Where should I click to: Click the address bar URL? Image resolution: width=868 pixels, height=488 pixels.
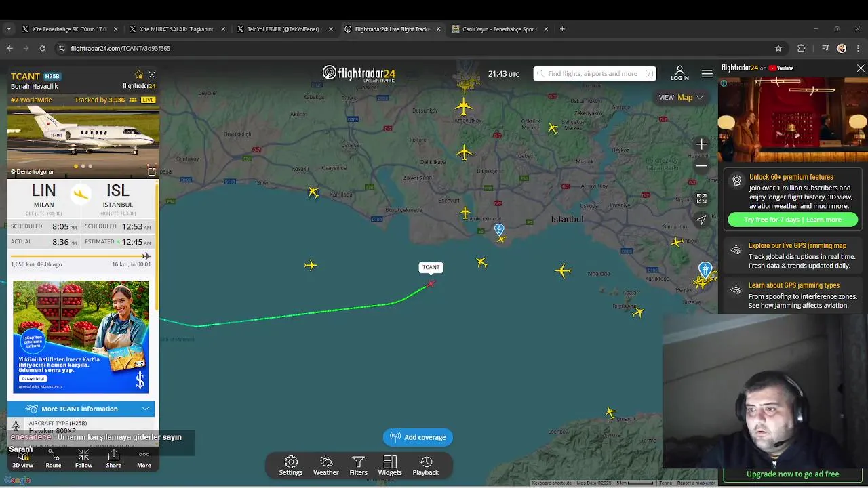121,48
